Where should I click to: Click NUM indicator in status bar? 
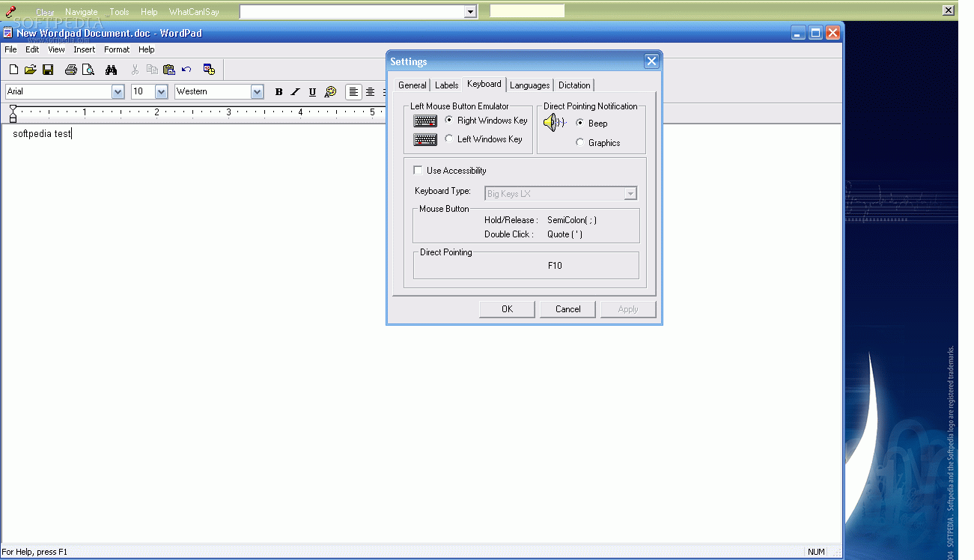coord(816,552)
